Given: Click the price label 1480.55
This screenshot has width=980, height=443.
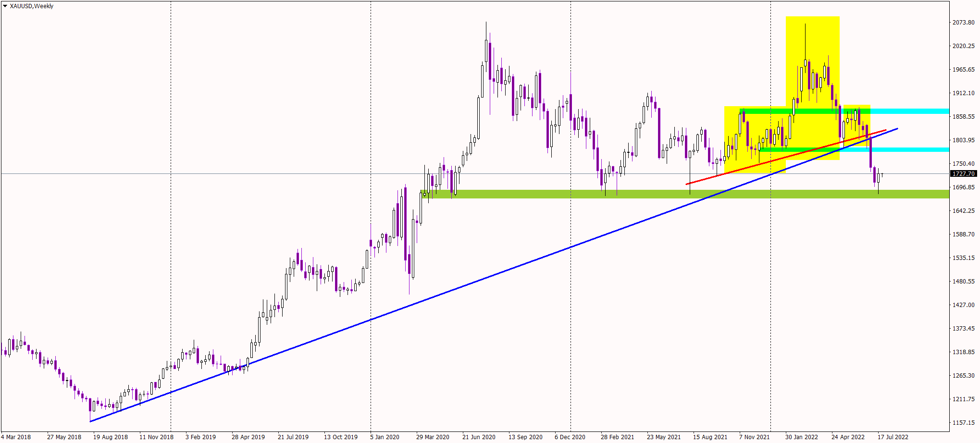Looking at the screenshot, I should point(964,282).
